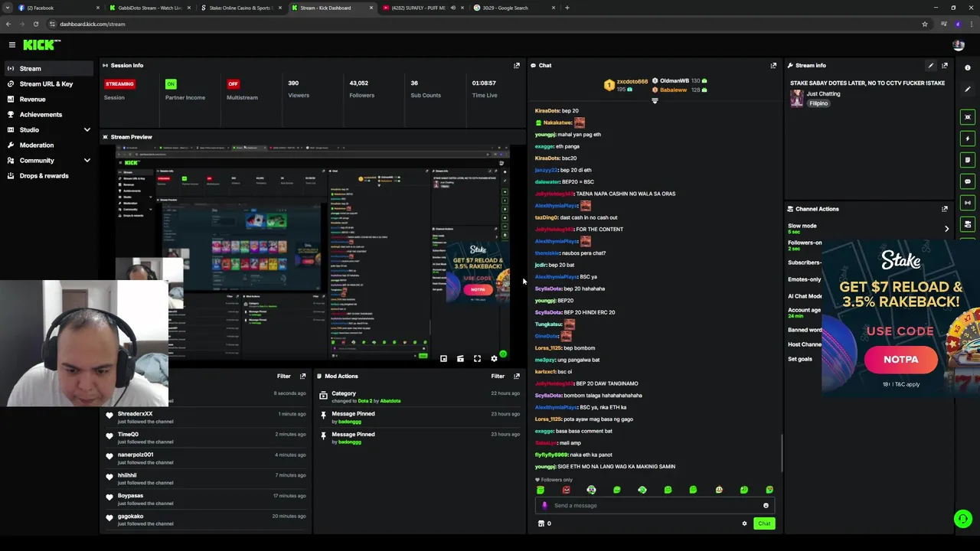Click the Just Chatting category thumbnail
Image resolution: width=980 pixels, height=551 pixels.
797,98
